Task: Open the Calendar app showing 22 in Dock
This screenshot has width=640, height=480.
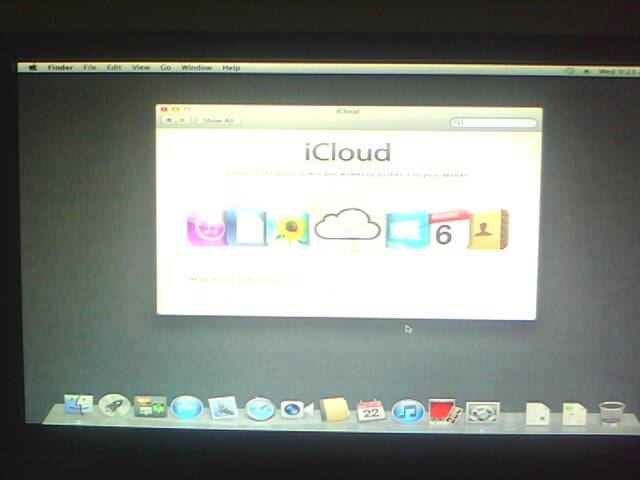Action: click(371, 410)
